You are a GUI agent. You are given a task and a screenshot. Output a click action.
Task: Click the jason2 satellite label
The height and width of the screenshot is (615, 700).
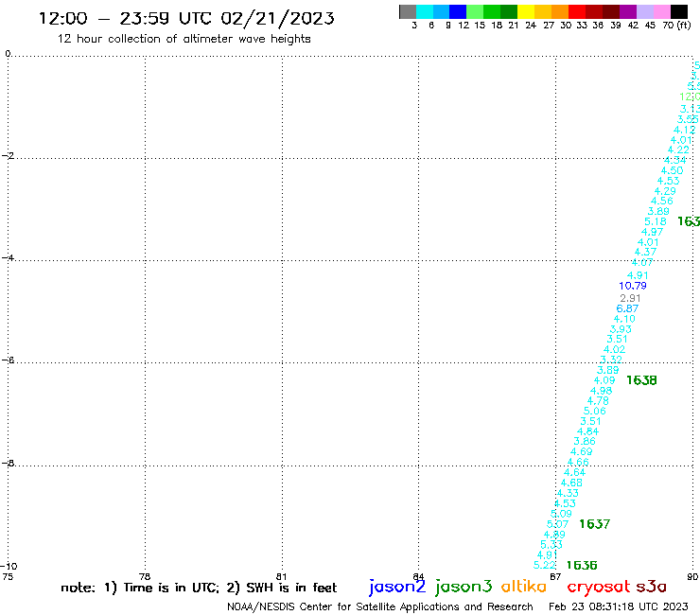click(x=397, y=587)
